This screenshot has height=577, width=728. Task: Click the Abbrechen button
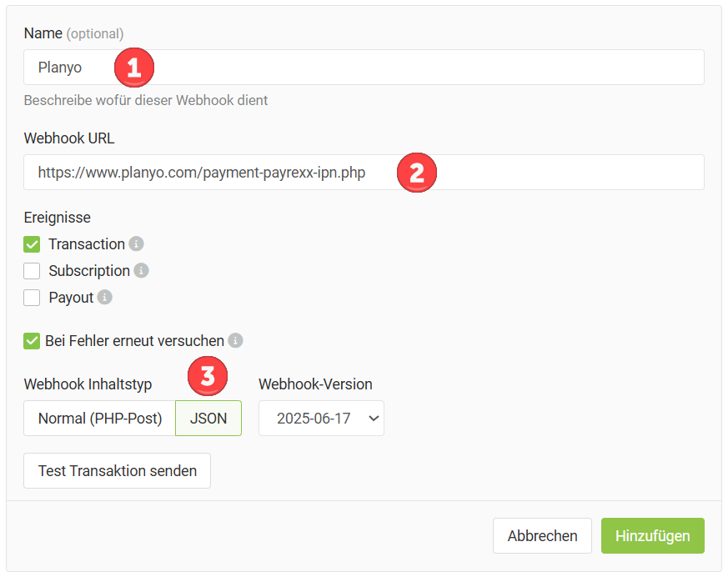542,535
